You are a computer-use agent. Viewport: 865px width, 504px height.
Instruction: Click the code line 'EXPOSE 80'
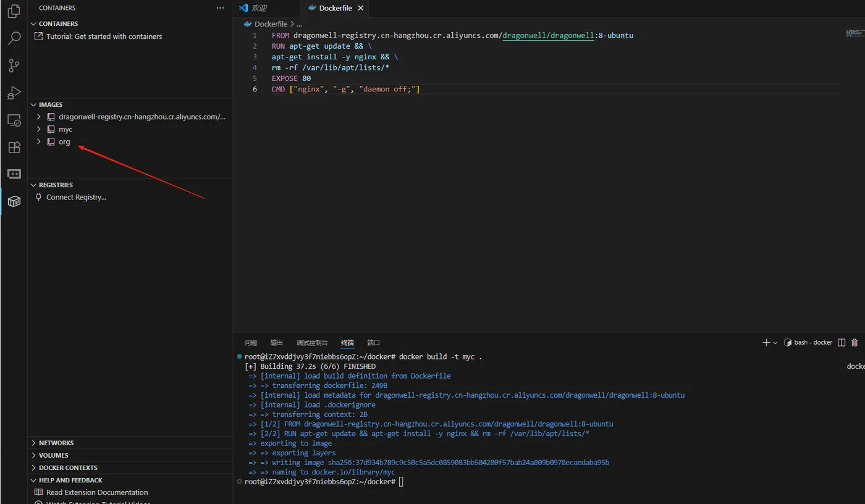(x=291, y=78)
